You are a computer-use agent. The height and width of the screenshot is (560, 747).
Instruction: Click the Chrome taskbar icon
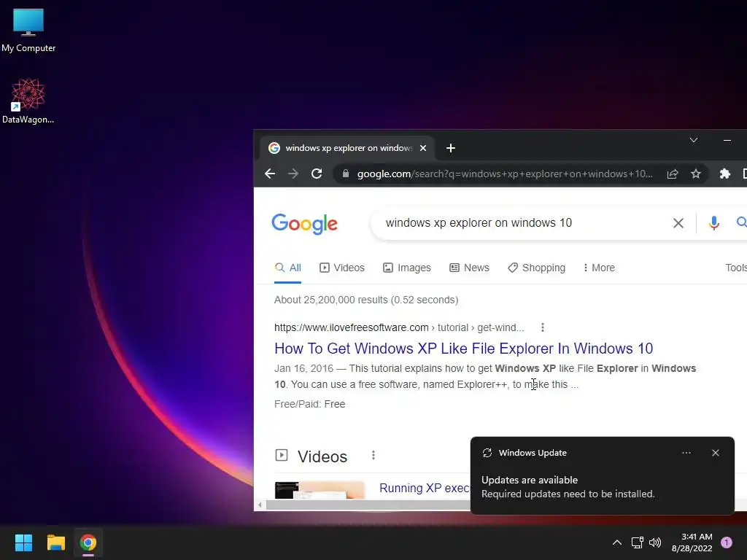coord(88,542)
